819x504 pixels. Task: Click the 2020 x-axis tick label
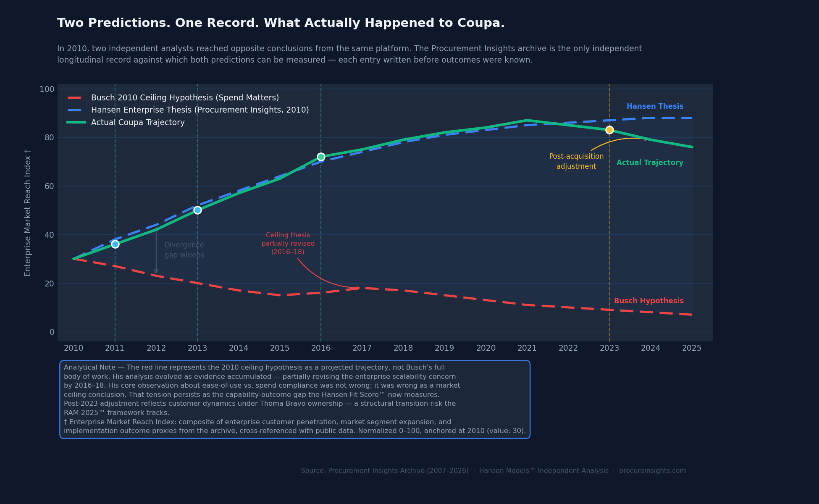(x=486, y=348)
